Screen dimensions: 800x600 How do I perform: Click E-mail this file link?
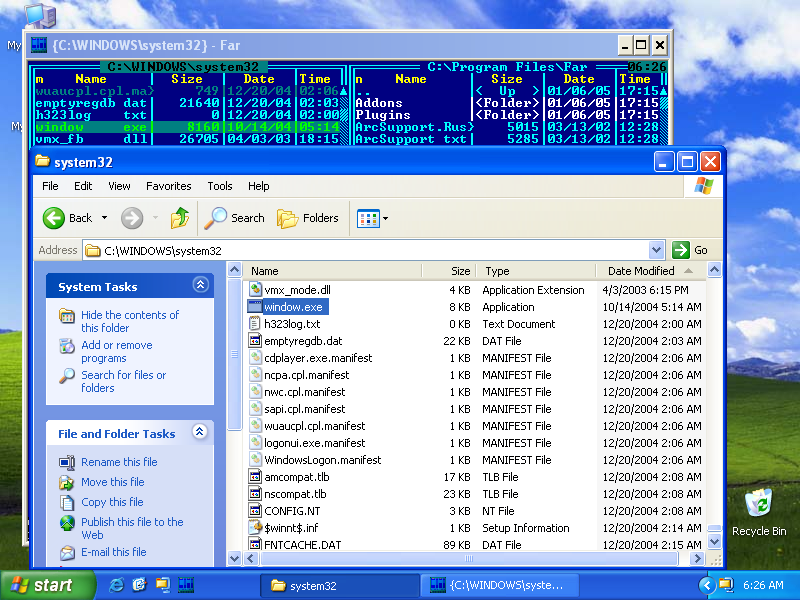(x=114, y=552)
